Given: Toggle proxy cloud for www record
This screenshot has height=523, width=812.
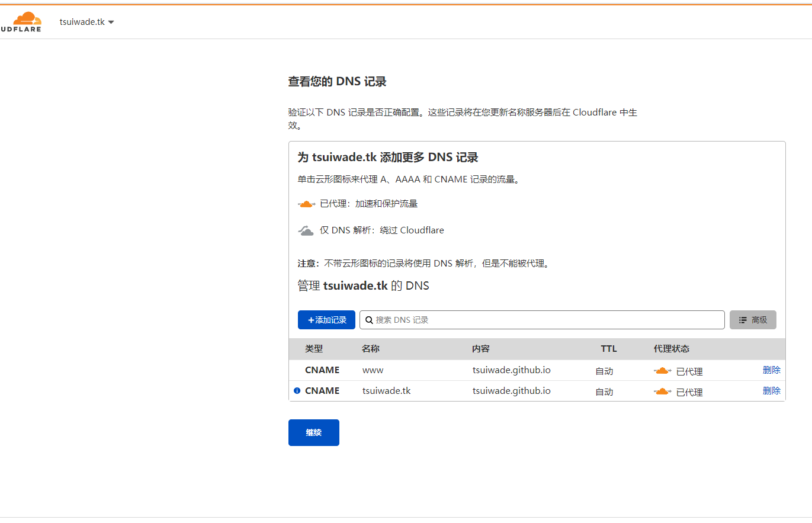Looking at the screenshot, I should [662, 371].
